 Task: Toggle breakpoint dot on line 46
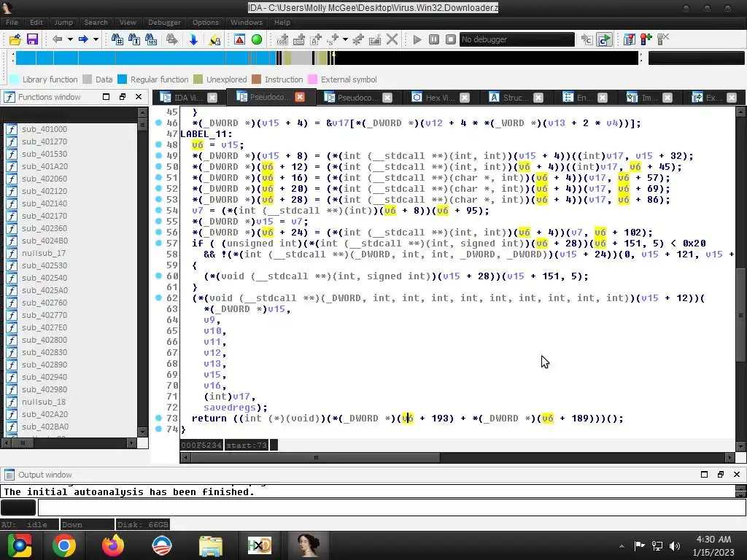[158, 122]
